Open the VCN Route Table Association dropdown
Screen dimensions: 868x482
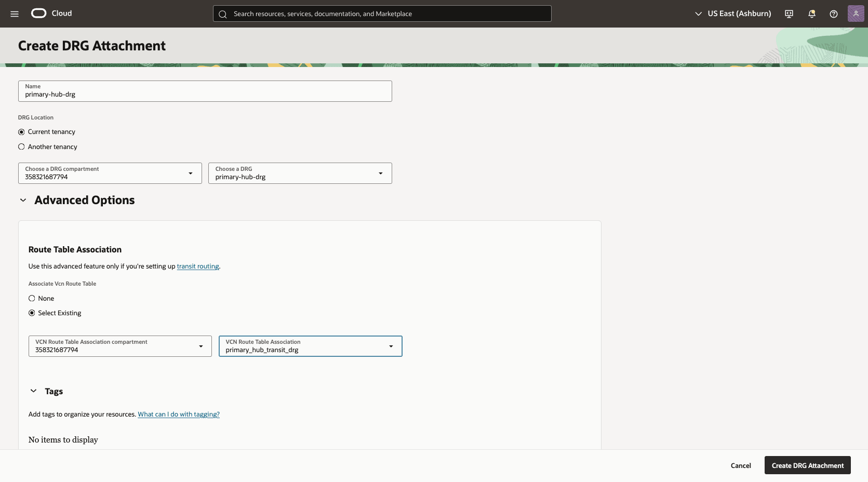coord(391,346)
